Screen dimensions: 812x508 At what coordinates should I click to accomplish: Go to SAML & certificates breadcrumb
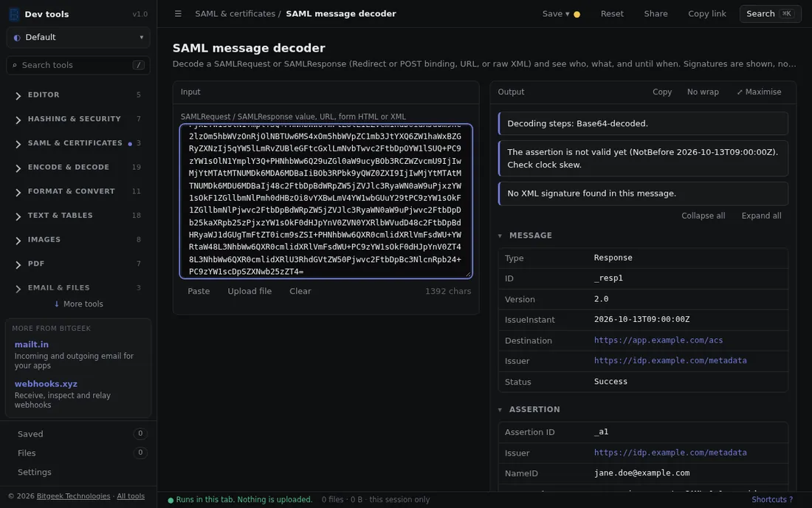[235, 14]
